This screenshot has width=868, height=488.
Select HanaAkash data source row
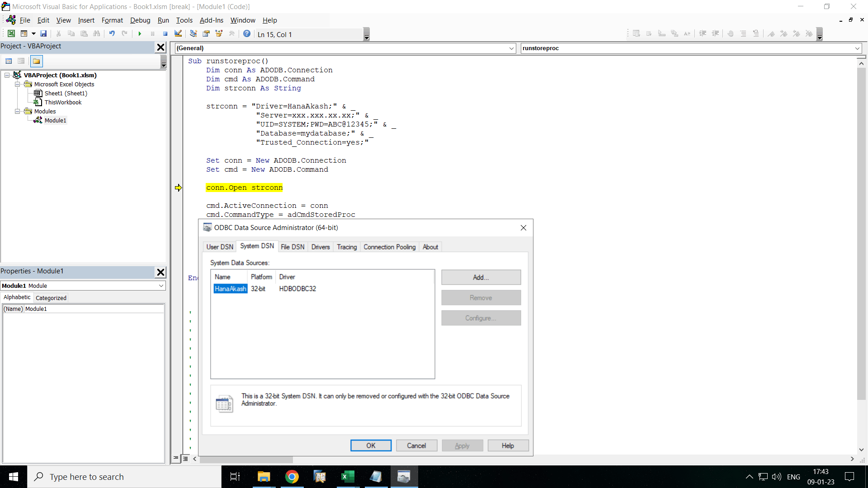click(230, 289)
